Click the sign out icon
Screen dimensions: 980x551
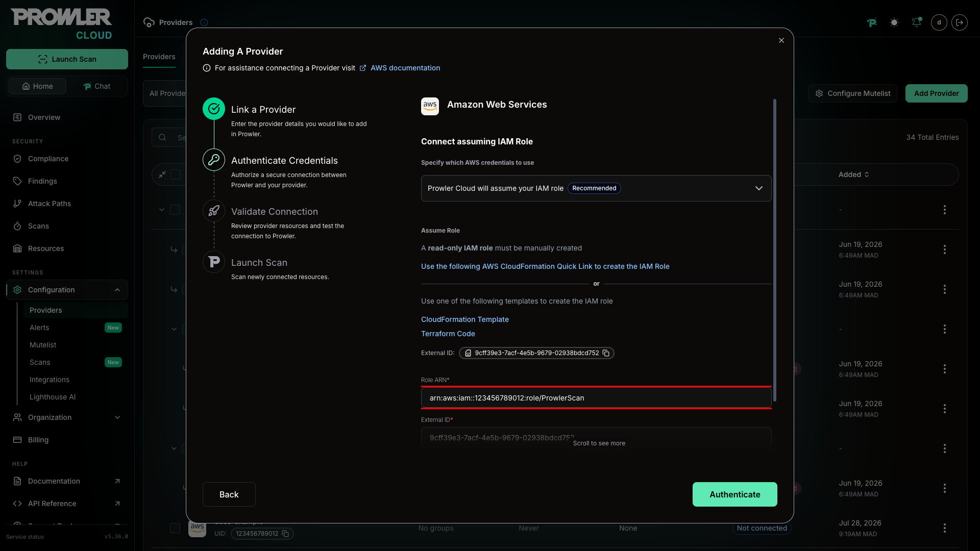tap(960, 22)
